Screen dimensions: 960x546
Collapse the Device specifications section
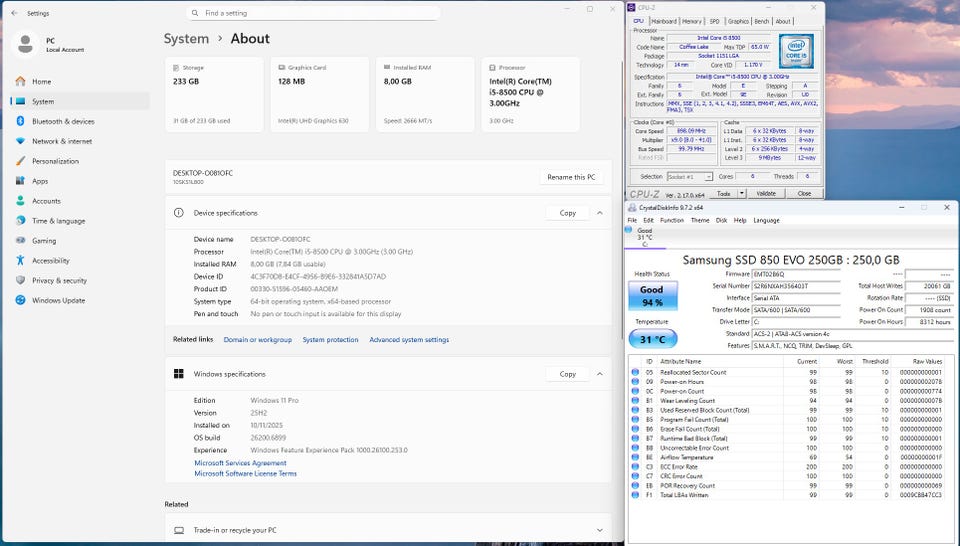pyautogui.click(x=600, y=213)
